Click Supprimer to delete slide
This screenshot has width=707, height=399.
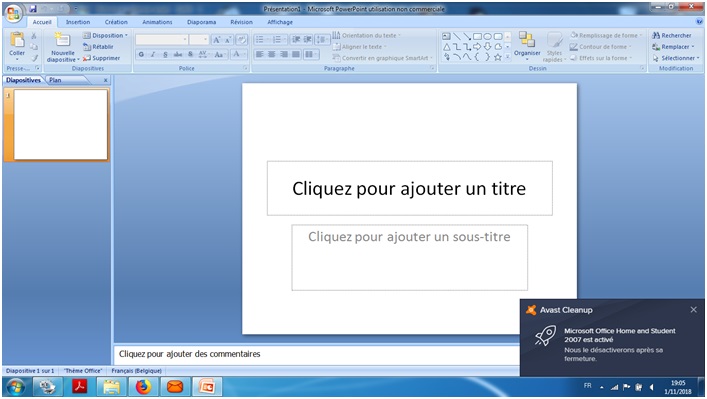coord(101,58)
